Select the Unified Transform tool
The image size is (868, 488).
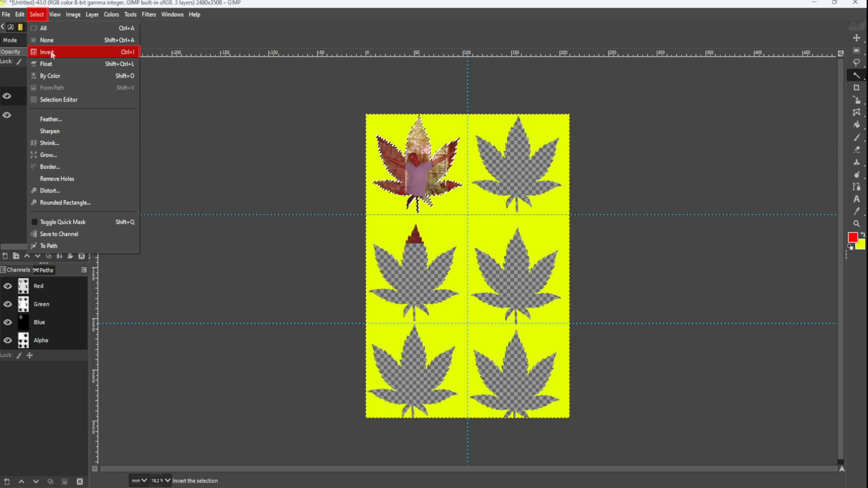pyautogui.click(x=856, y=100)
